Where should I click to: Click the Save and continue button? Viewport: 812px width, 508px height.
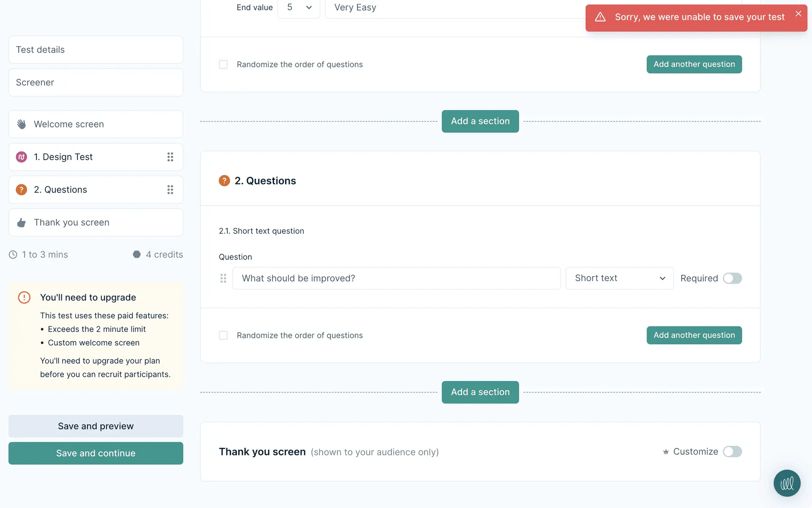coord(96,453)
